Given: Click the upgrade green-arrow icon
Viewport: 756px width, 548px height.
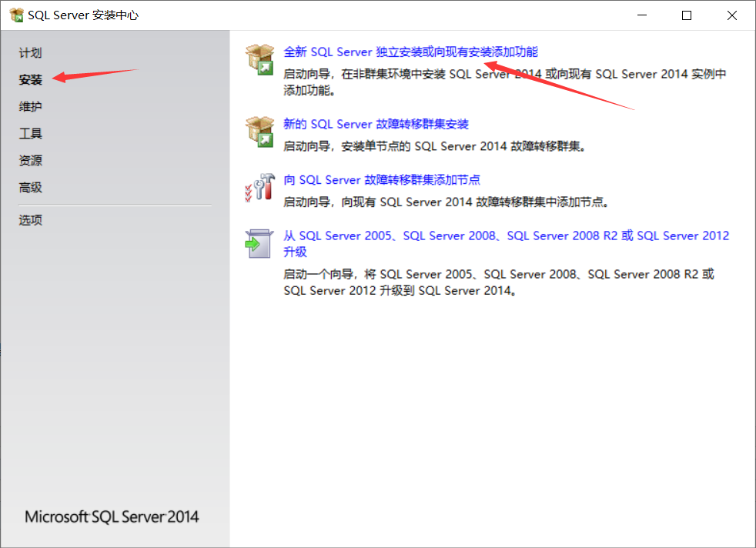Looking at the screenshot, I should pos(259,243).
